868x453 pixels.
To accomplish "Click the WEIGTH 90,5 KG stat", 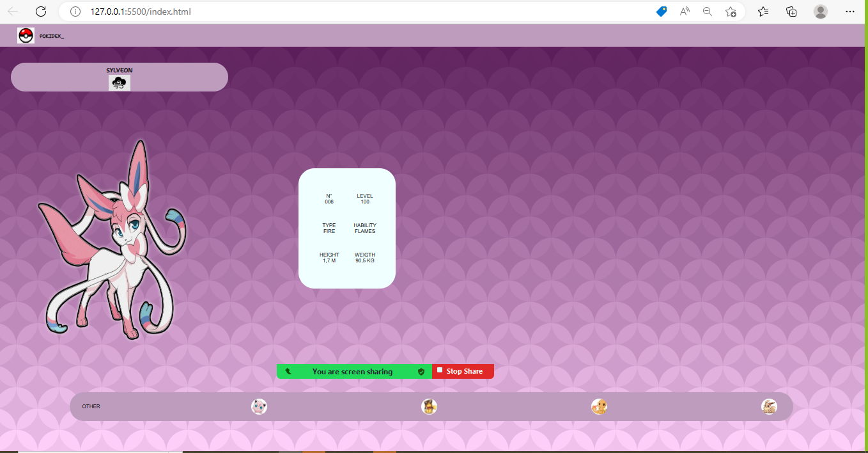I will 365,258.
